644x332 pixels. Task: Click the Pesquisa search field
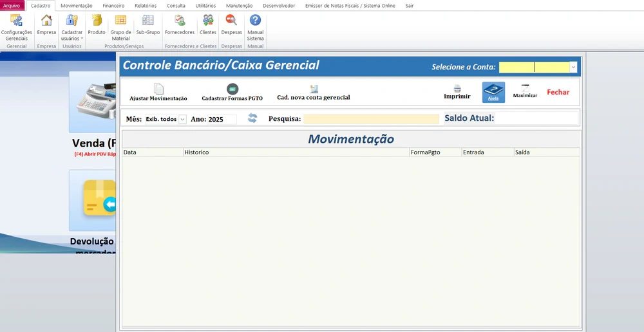coord(371,119)
